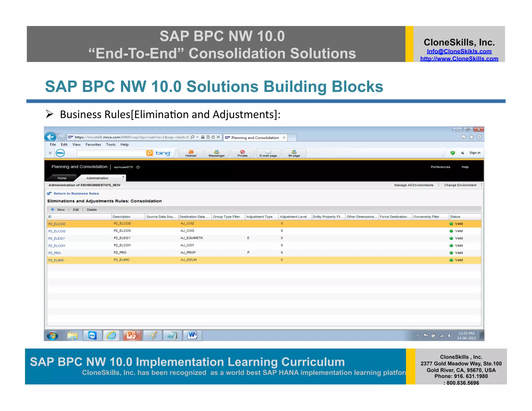Screen dimensions: 532x411
Task: Click Help in the black header
Action: coord(465,167)
